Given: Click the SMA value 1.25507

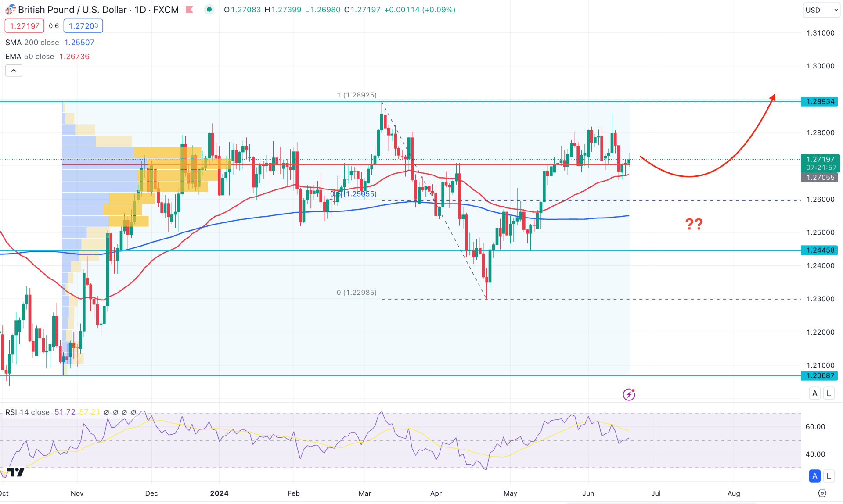Looking at the screenshot, I should click(79, 43).
